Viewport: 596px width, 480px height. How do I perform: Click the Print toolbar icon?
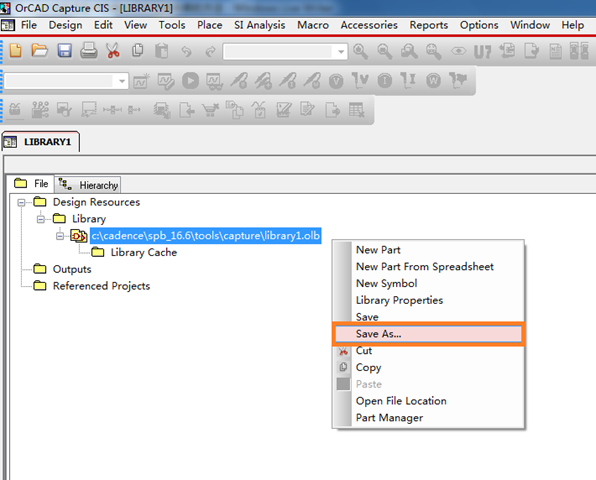[89, 51]
